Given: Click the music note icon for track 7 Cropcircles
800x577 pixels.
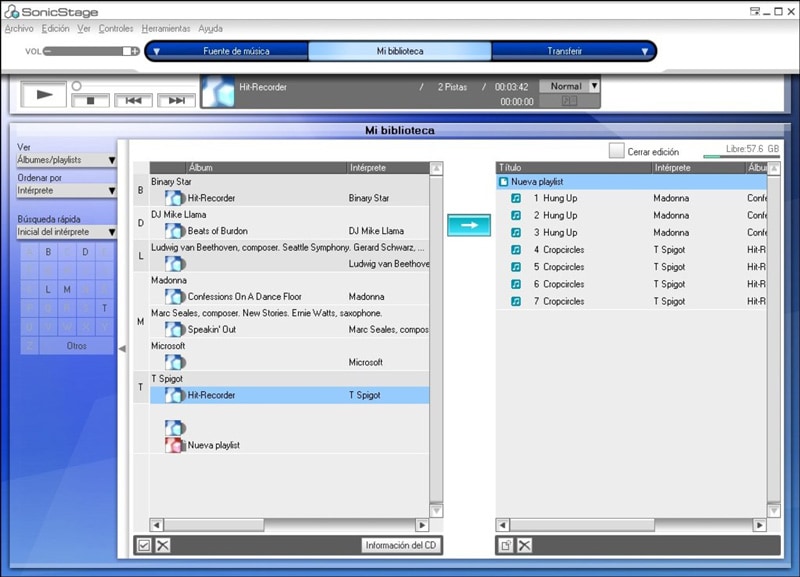Looking at the screenshot, I should (516, 301).
